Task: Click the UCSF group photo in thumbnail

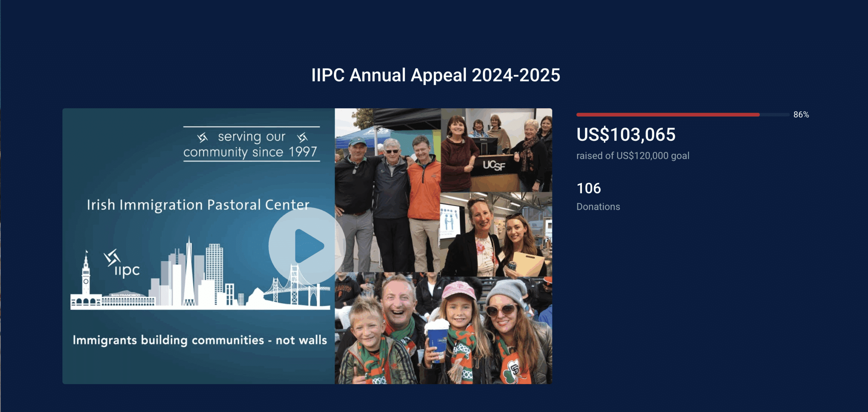Action: tap(496, 150)
